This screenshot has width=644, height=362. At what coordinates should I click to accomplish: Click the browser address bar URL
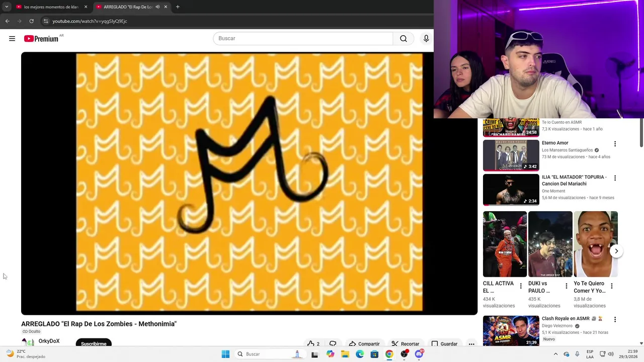click(x=90, y=21)
